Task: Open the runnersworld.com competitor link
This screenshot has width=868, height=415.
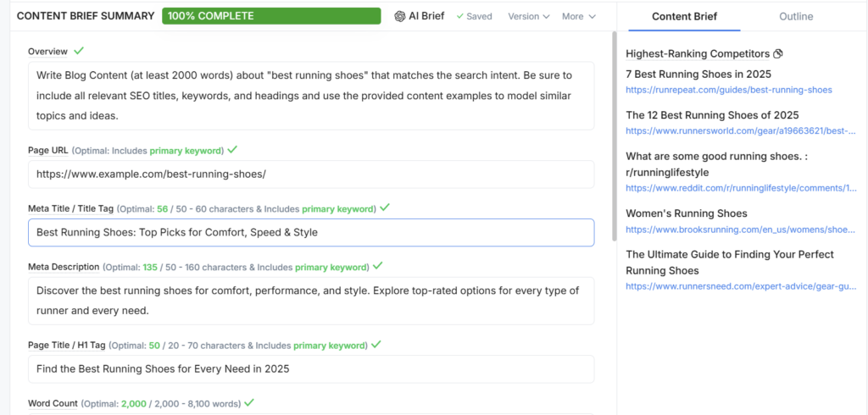Action: pos(741,131)
